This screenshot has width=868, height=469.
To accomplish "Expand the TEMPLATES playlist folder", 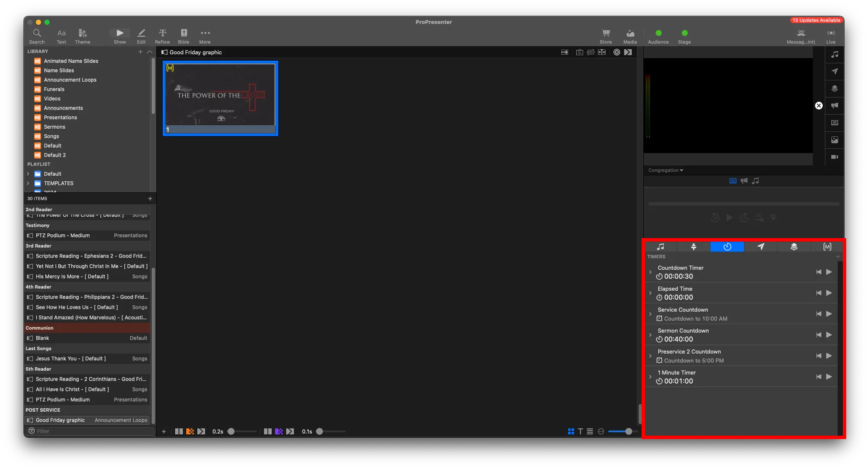I will 28,183.
